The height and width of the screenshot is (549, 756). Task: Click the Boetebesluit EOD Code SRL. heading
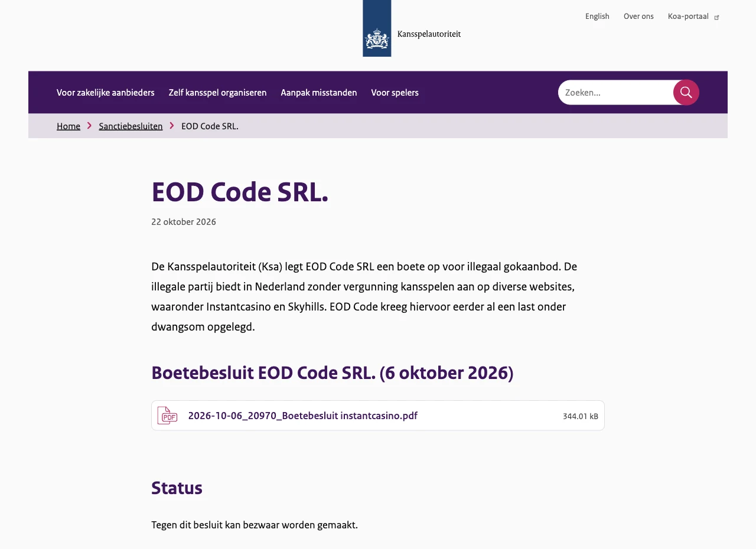(333, 373)
